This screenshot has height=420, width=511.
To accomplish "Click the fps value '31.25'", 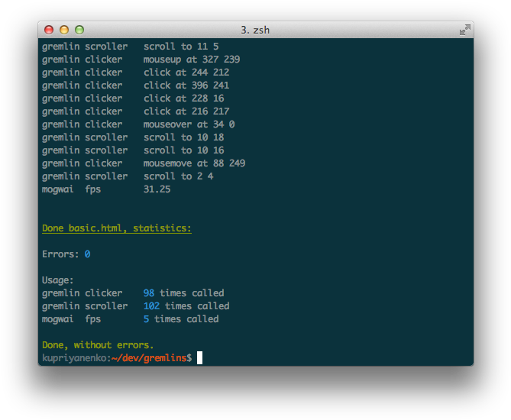I will pyautogui.click(x=157, y=189).
